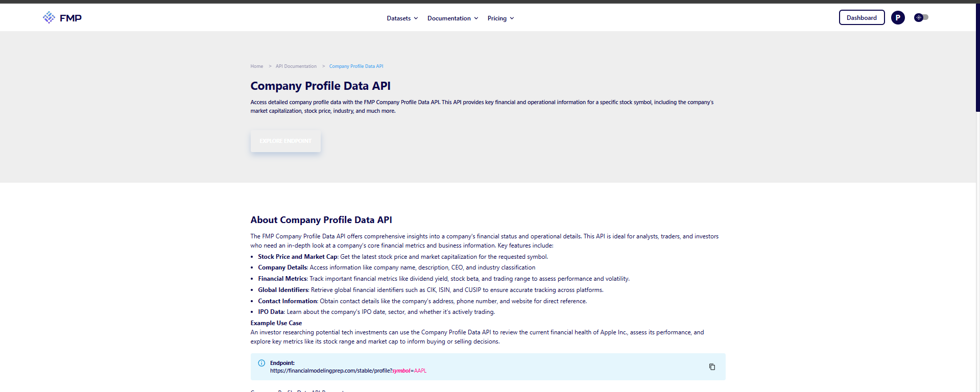Go to the Dashboard
This screenshot has width=980, height=392.
point(862,18)
